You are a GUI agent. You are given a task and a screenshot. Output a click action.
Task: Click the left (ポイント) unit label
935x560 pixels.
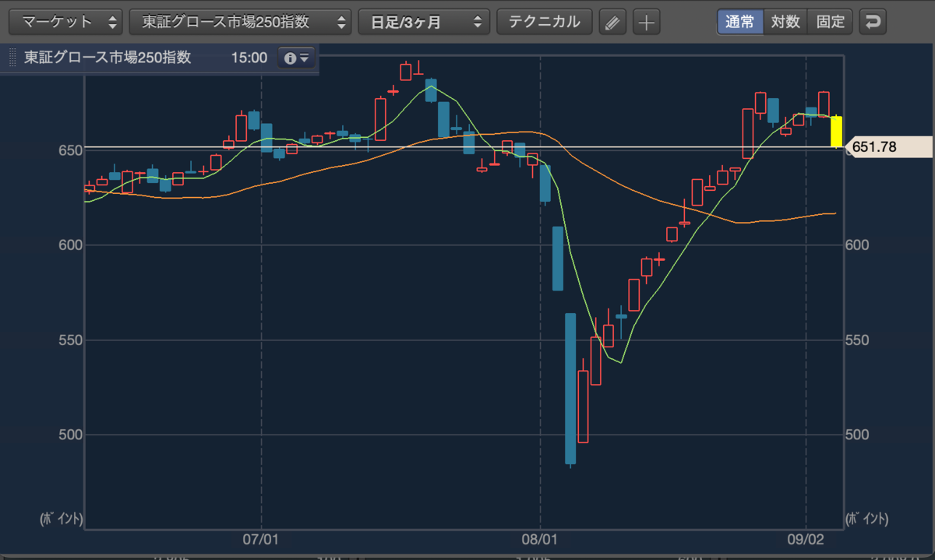pos(62,519)
